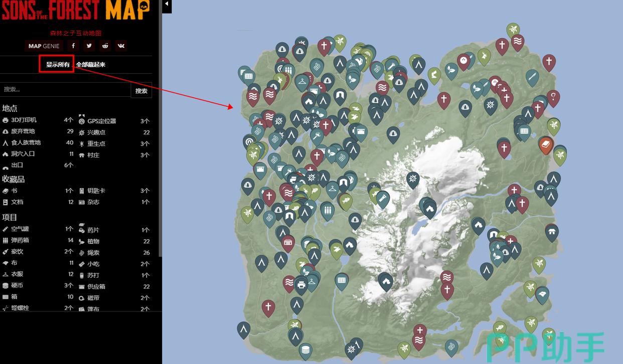
Task: Toggle the 兴趣点 category markers
Action: click(x=96, y=132)
